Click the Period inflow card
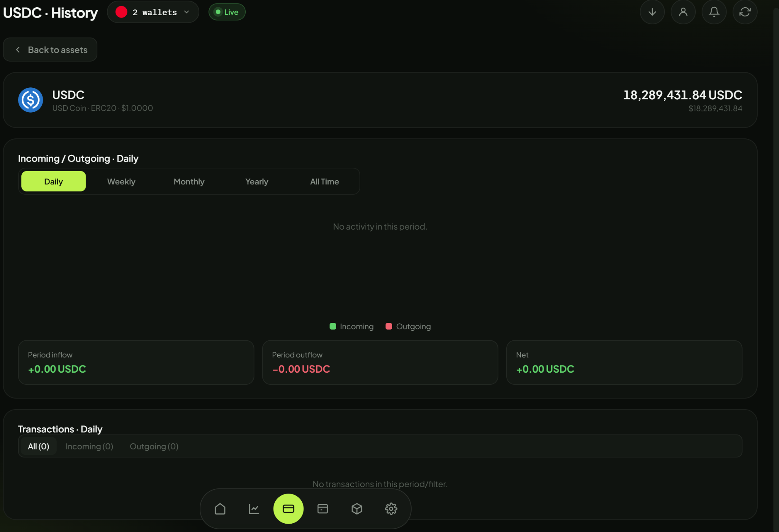The image size is (779, 532). [136, 362]
